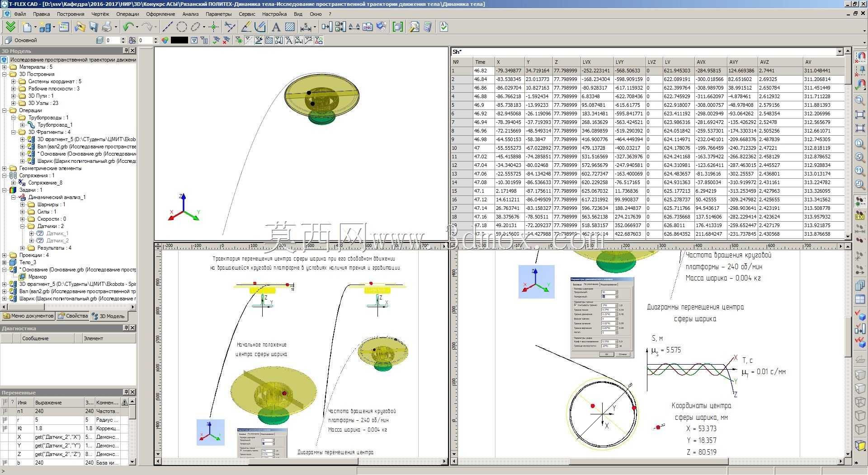
Task: Click the green double-chevron Finish icon
Action: coord(10,27)
